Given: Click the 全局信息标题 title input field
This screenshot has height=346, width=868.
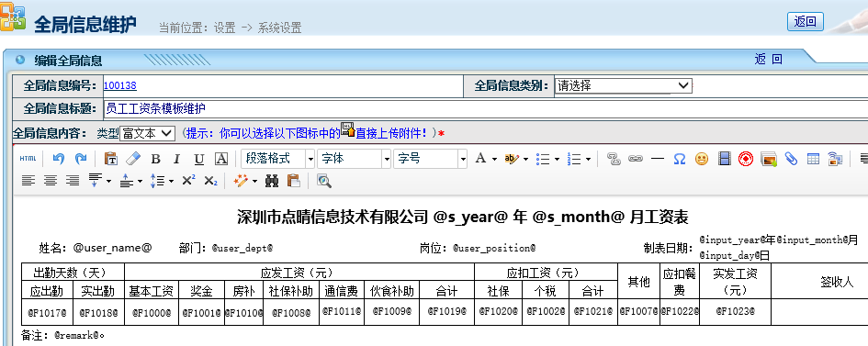Looking at the screenshot, I should [486, 108].
